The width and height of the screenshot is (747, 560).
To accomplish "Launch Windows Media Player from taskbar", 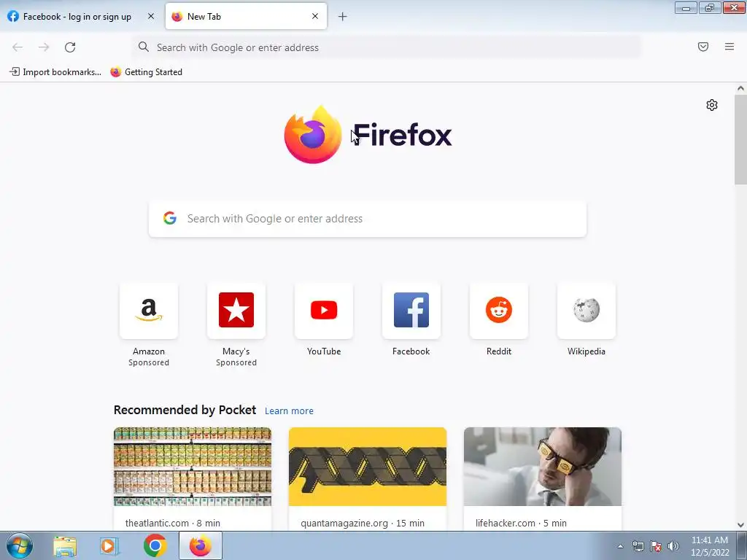I will tap(109, 545).
